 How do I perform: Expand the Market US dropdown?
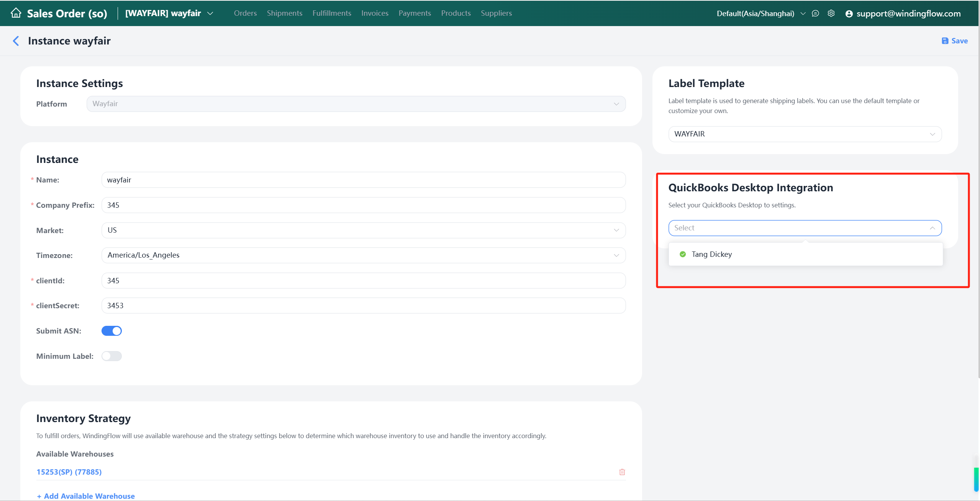pyautogui.click(x=363, y=230)
